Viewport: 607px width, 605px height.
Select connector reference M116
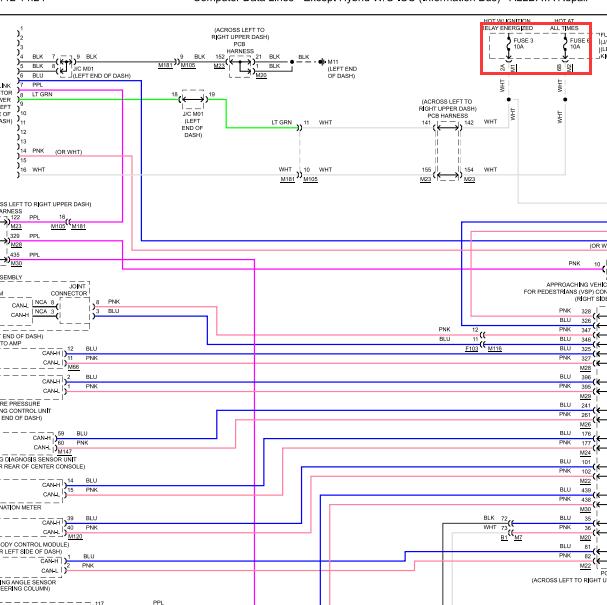[x=495, y=349]
